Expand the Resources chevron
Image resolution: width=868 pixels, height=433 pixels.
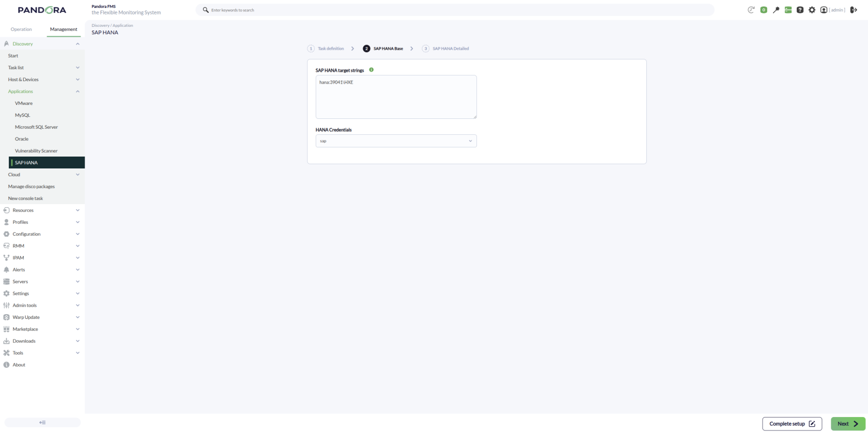point(78,210)
